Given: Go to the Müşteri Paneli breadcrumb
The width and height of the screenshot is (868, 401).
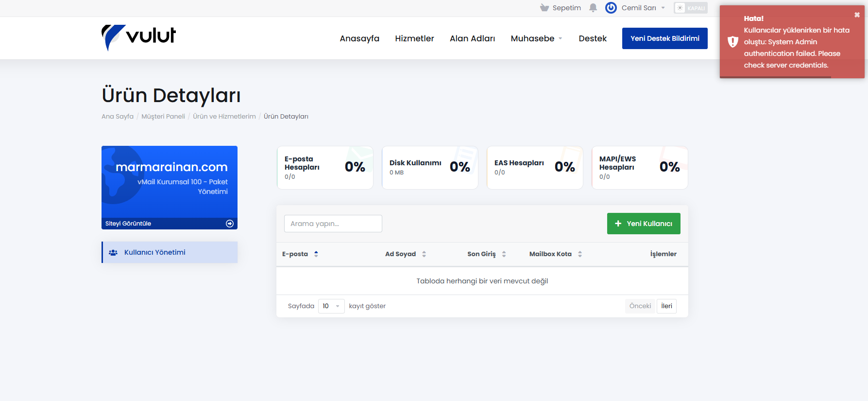Looking at the screenshot, I should pos(163,117).
